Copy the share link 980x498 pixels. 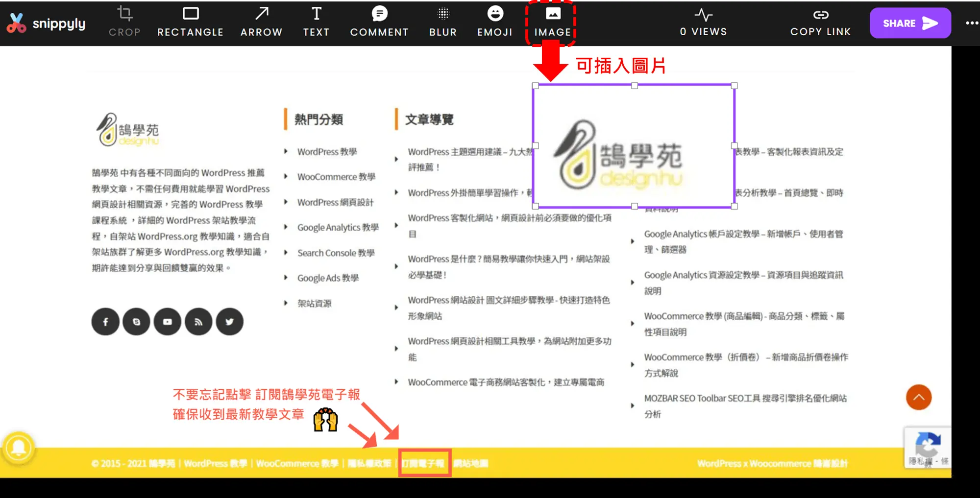820,23
